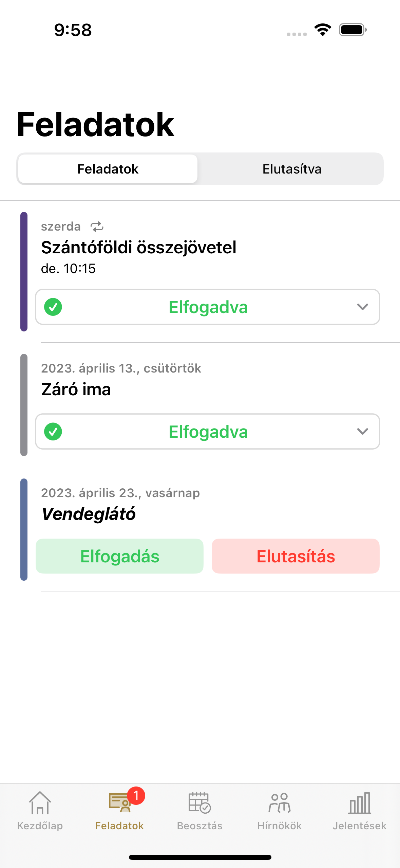Screen dimensions: 400x868
Task: Open the Beosztás calendar icon
Action: click(x=199, y=803)
